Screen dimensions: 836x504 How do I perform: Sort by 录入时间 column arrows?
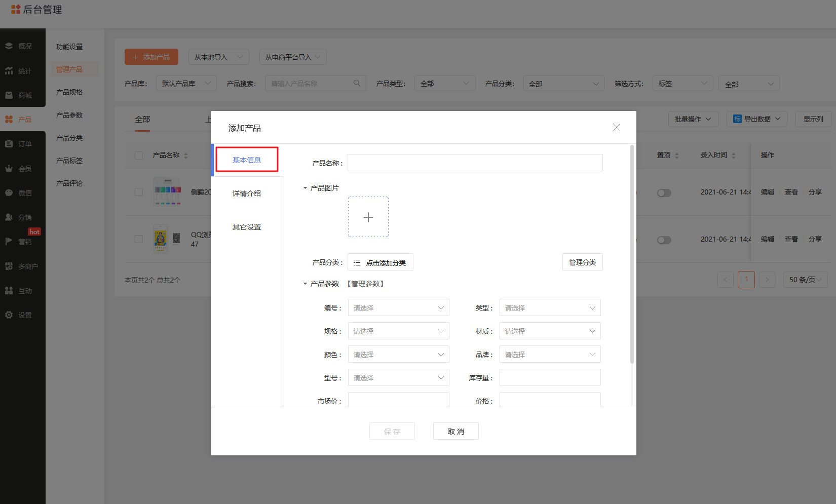tap(734, 156)
